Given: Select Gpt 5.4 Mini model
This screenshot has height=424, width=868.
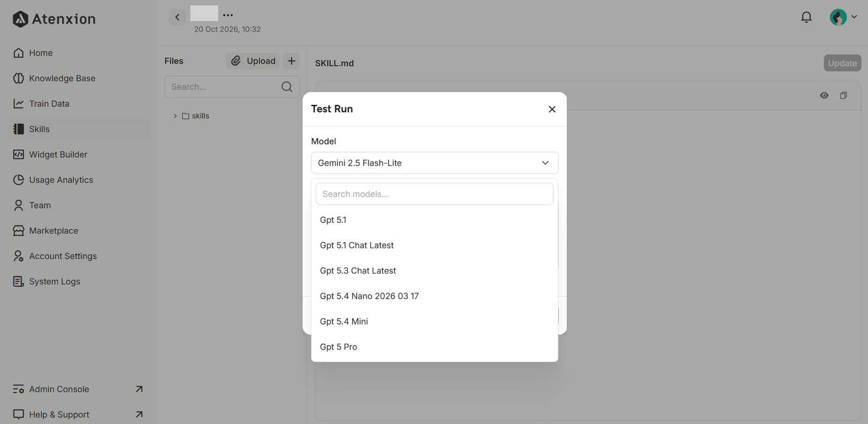Looking at the screenshot, I should coord(435,321).
